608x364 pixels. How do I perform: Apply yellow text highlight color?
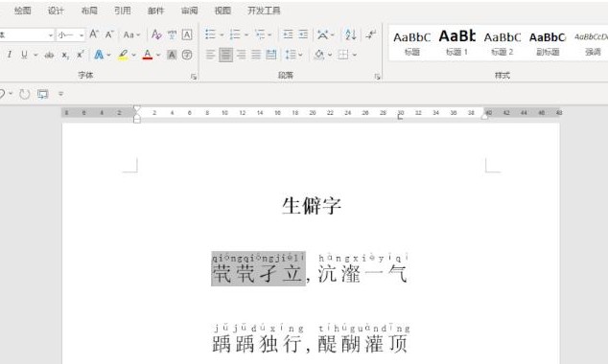click(124, 55)
